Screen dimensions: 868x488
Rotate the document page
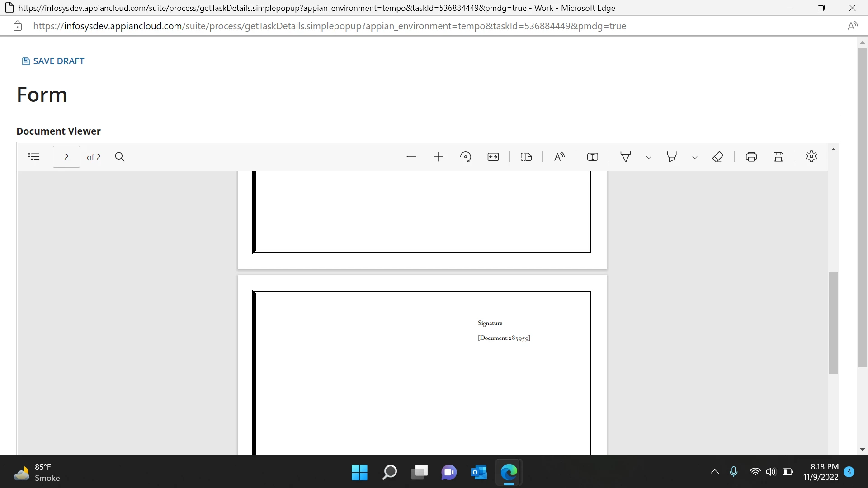click(x=466, y=157)
